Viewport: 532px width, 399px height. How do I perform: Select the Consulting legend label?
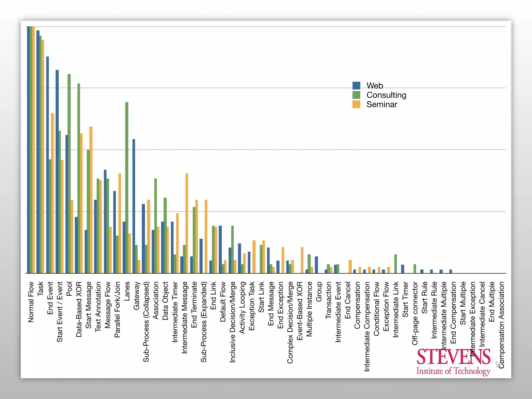[386, 95]
